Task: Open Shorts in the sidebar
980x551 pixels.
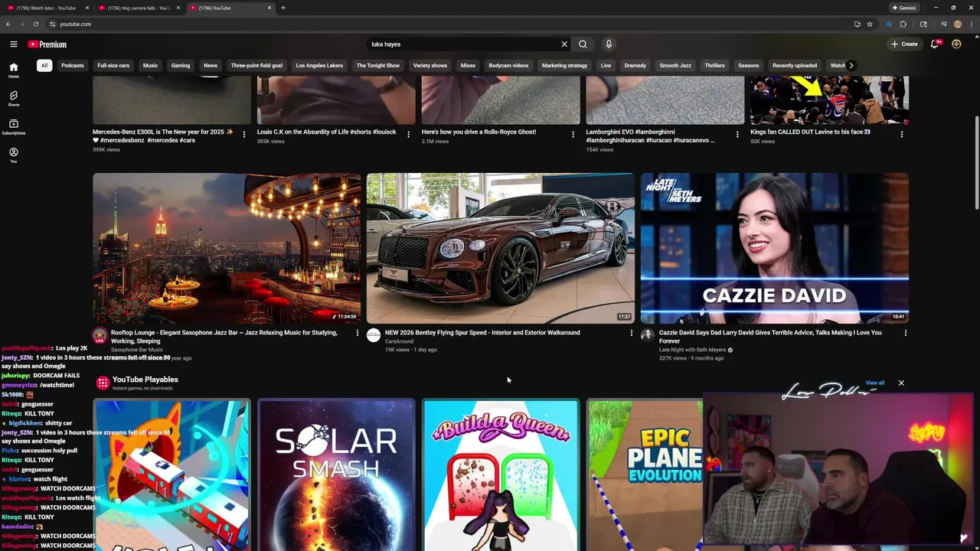Action: point(13,99)
